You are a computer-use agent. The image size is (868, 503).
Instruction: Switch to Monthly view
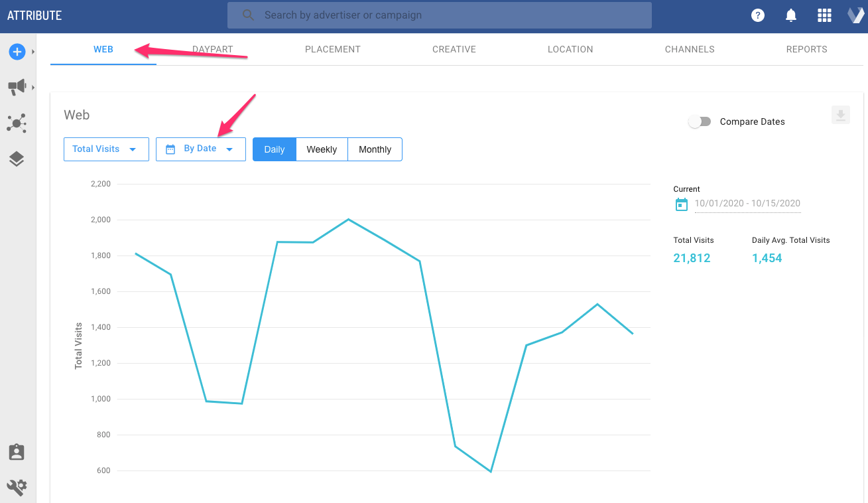375,149
